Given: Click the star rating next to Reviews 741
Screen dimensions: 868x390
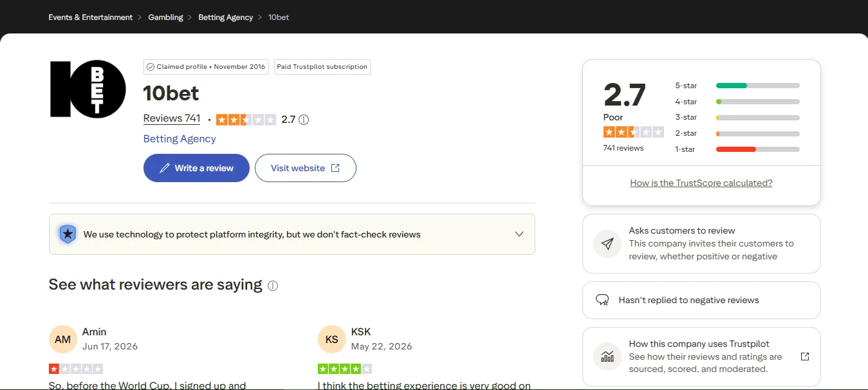Looking at the screenshot, I should [x=246, y=120].
